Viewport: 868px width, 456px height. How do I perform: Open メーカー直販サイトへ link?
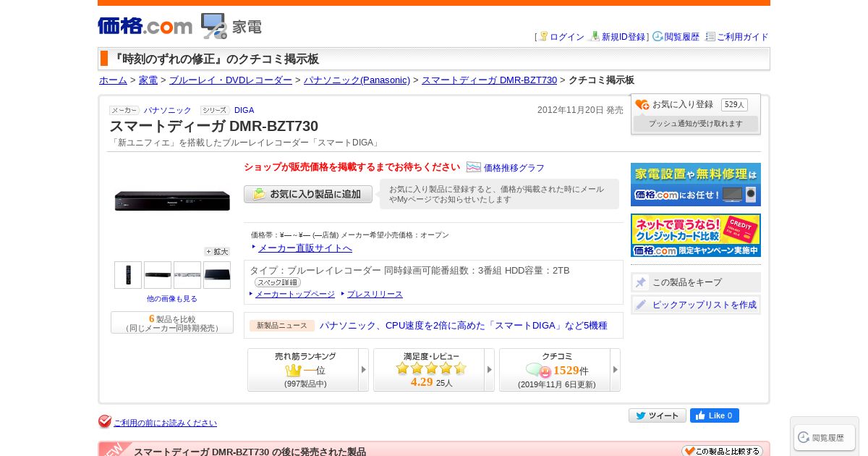305,248
